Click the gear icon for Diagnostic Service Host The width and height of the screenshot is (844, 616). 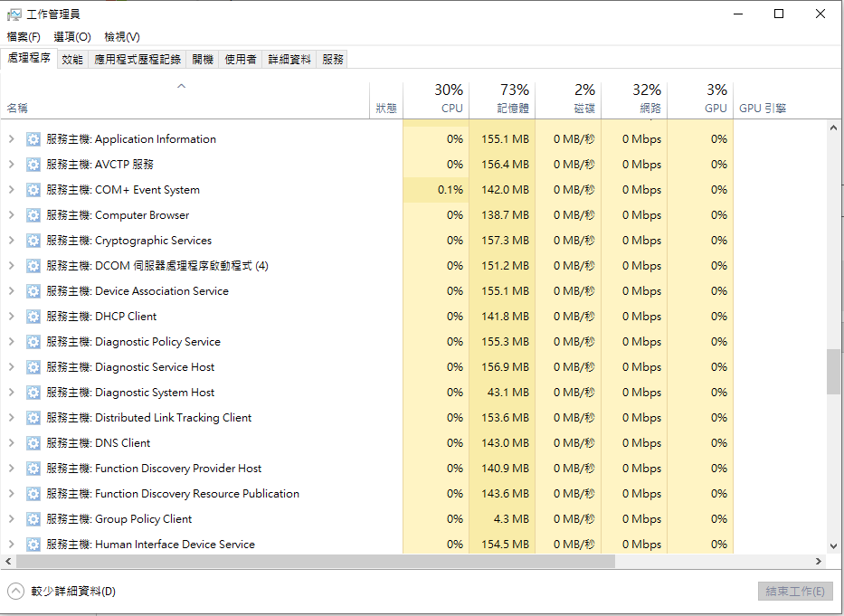pyautogui.click(x=33, y=367)
